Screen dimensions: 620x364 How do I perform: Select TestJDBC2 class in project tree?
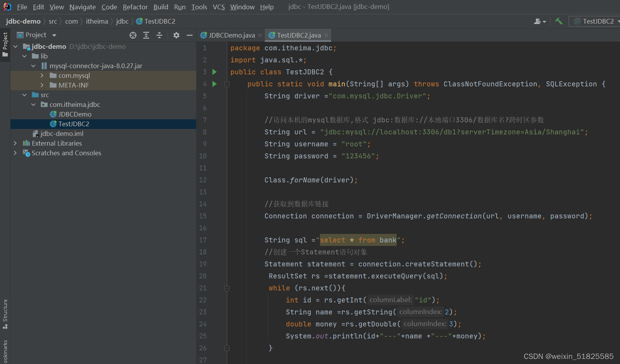point(103,124)
